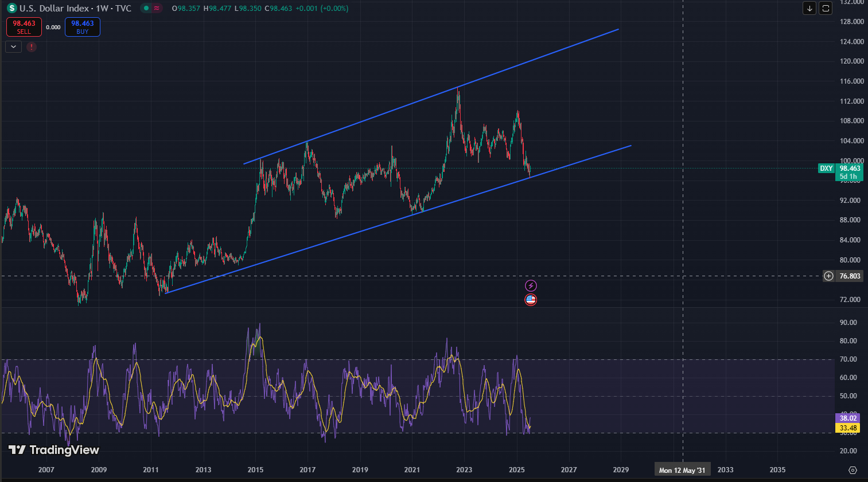Collapse the indicator legend with chevron
Image resolution: width=868 pixels, height=482 pixels.
coord(13,47)
